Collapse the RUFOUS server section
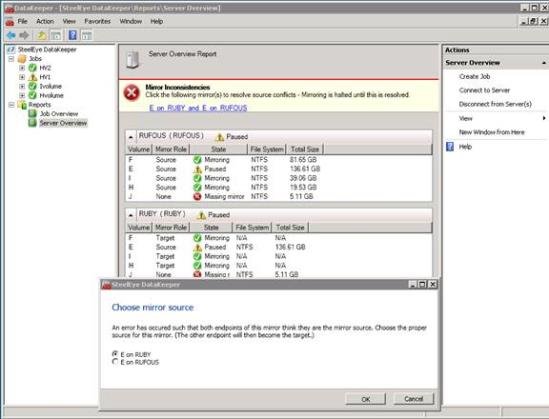549x419 pixels. click(x=131, y=137)
